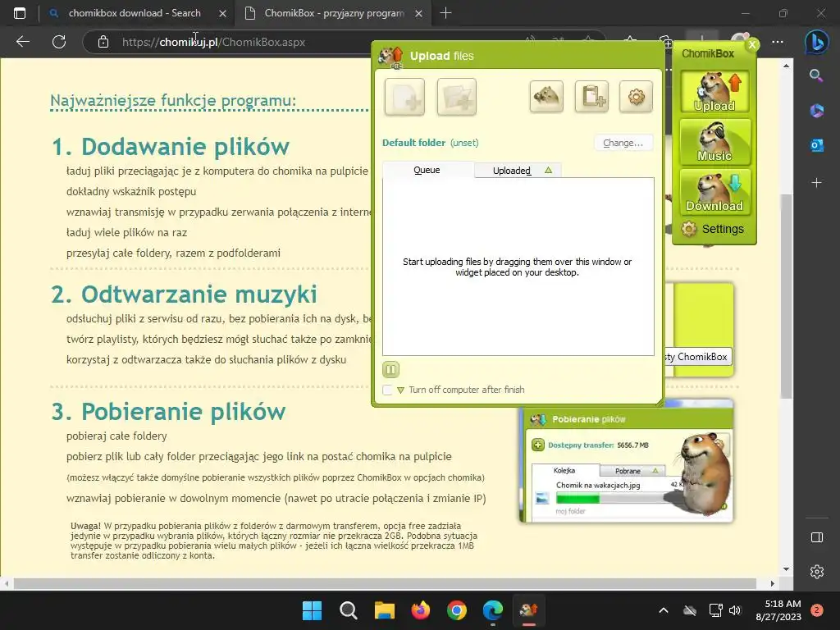Click the scroll up arrow of the page

pos(786,66)
